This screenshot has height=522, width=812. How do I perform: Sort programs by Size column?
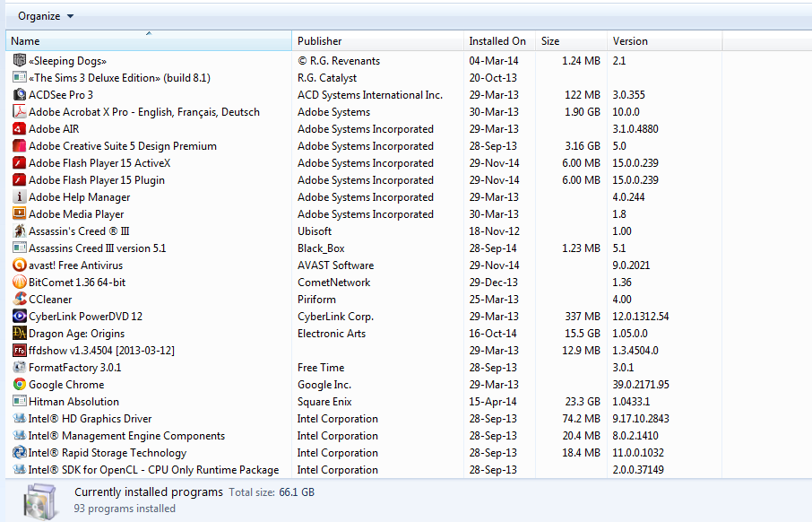[570, 41]
